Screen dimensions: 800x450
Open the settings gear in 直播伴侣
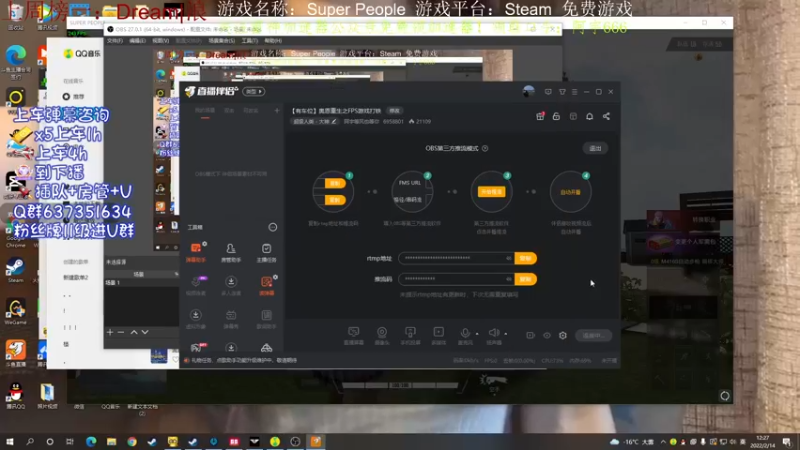(563, 335)
